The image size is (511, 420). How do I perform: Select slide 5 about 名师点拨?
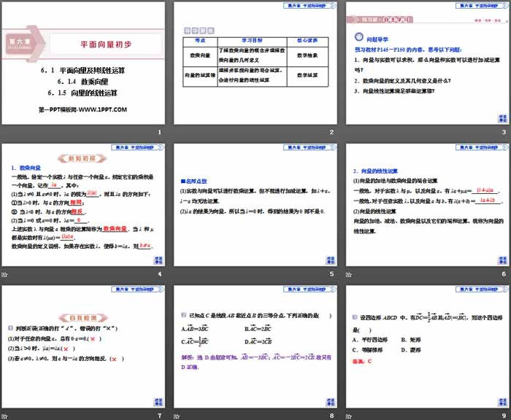click(254, 205)
